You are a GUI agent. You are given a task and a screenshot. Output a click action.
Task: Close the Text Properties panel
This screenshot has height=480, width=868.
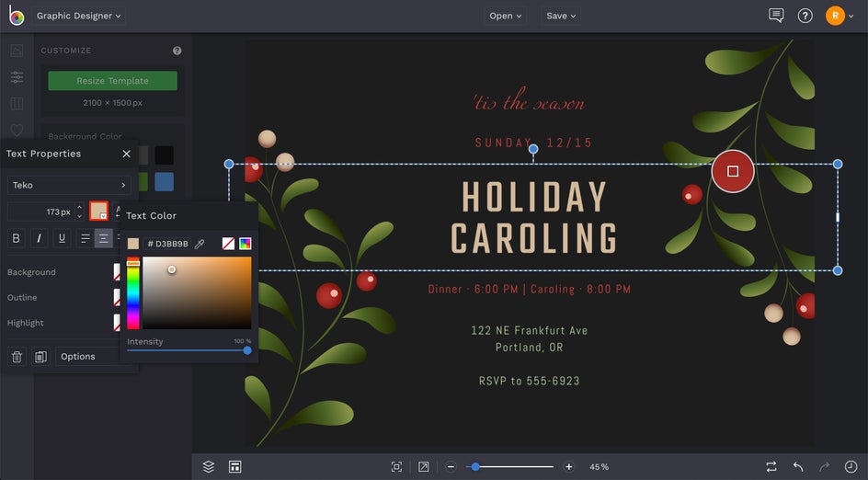[126, 154]
